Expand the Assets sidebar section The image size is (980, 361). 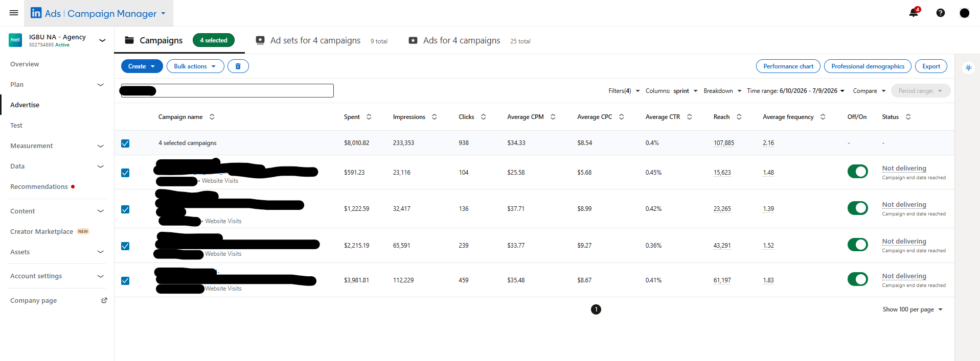101,252
